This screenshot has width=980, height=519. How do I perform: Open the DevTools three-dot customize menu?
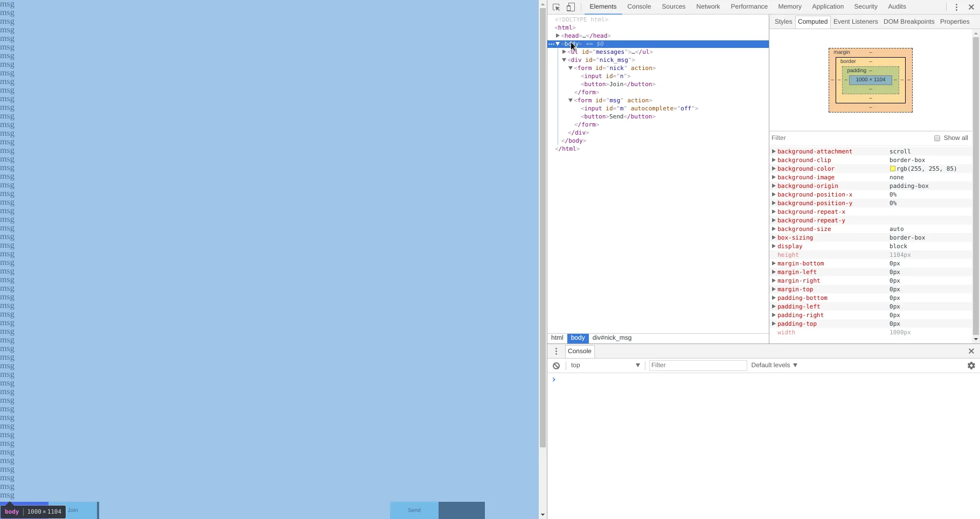[956, 7]
